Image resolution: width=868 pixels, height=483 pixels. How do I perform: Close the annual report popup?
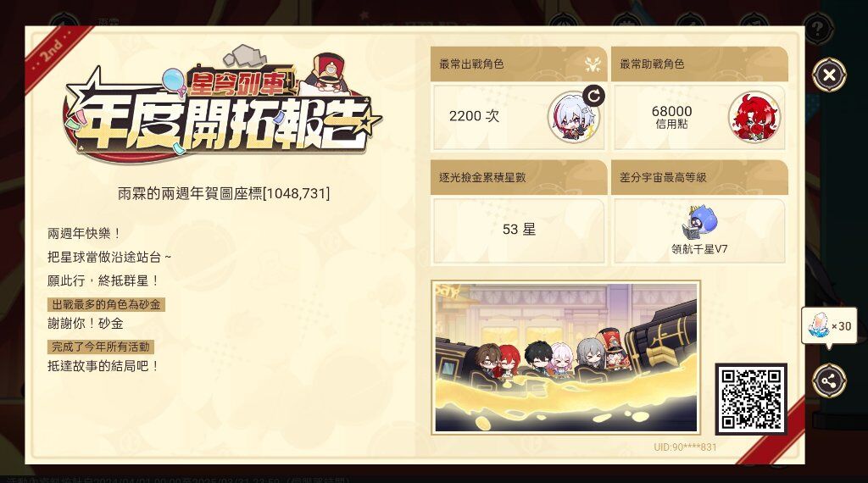pos(829,75)
